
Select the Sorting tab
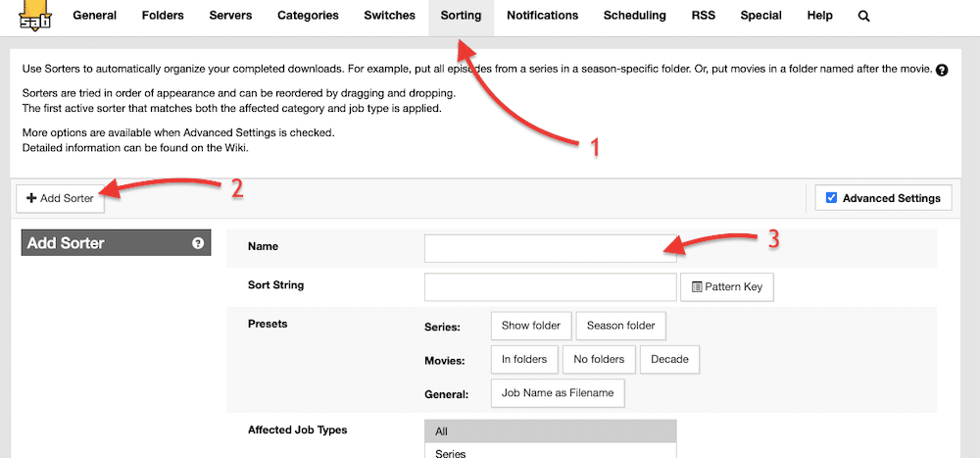point(461,16)
